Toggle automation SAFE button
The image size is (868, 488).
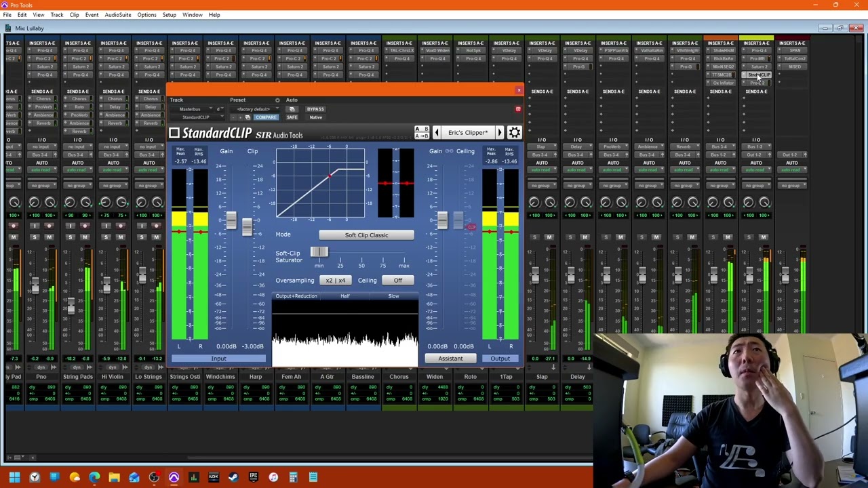pyautogui.click(x=292, y=117)
